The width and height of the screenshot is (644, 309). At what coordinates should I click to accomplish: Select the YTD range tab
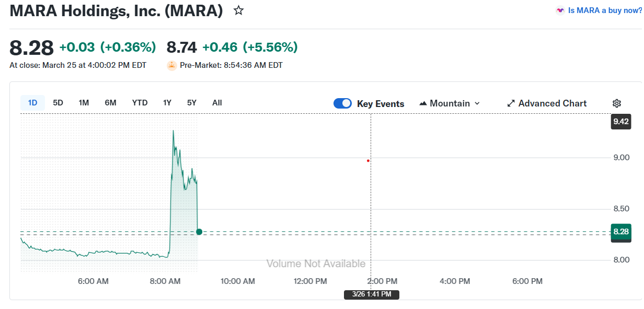(140, 102)
